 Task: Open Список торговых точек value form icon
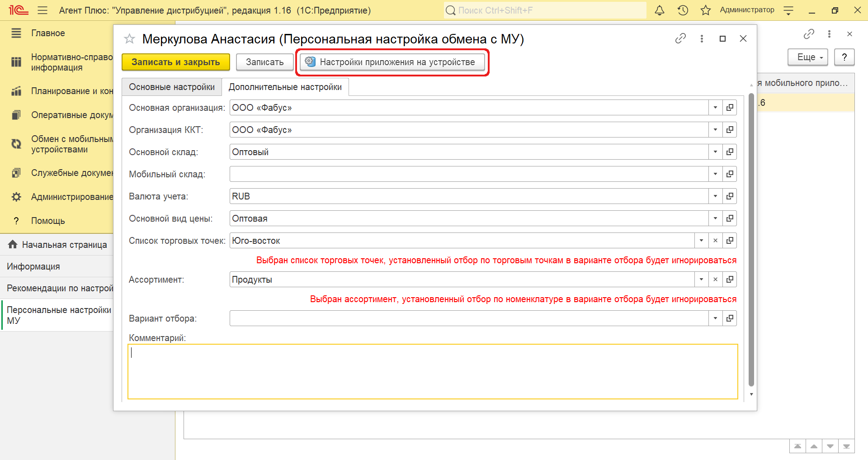click(x=730, y=241)
